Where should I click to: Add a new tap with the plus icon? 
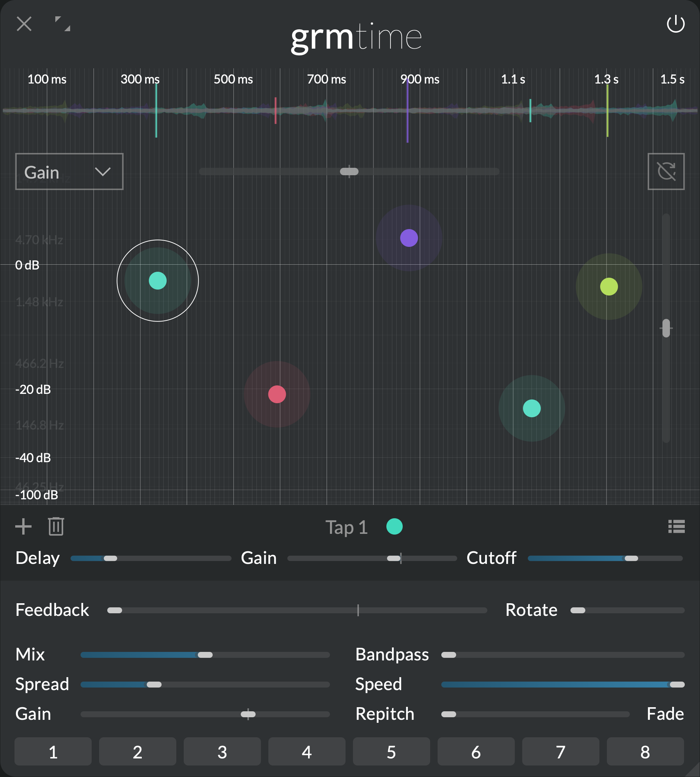tap(23, 526)
